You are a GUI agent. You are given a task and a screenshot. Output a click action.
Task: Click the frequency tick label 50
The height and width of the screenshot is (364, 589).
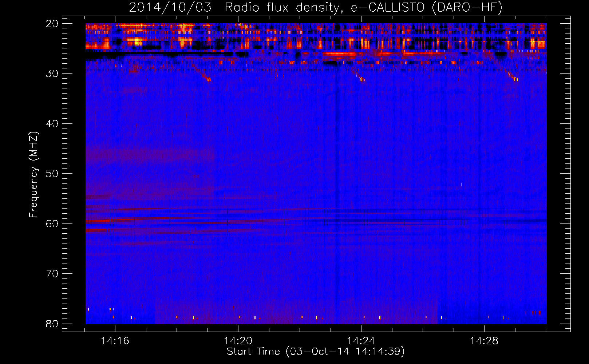tap(52, 174)
